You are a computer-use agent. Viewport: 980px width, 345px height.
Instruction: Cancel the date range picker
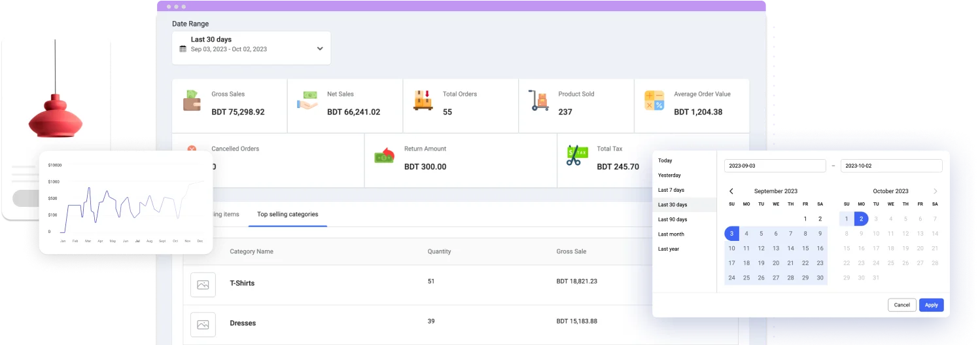(x=901, y=305)
